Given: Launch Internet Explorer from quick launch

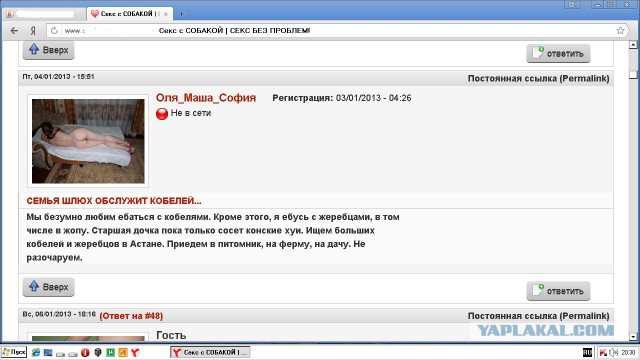Looking at the screenshot, I should point(36,353).
